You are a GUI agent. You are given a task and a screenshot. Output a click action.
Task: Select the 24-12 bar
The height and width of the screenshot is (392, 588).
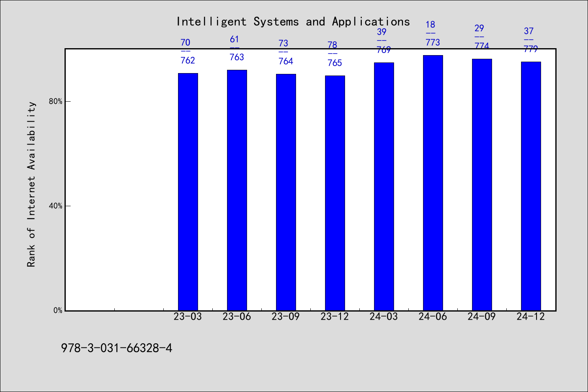click(x=531, y=186)
